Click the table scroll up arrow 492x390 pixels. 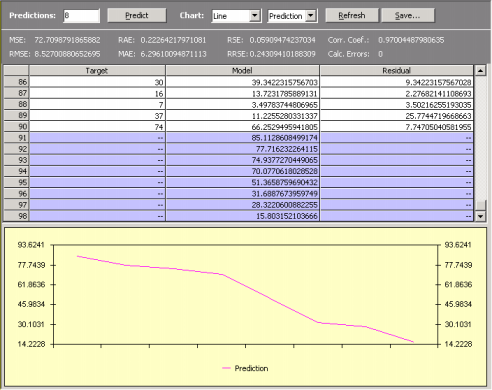[480, 71]
